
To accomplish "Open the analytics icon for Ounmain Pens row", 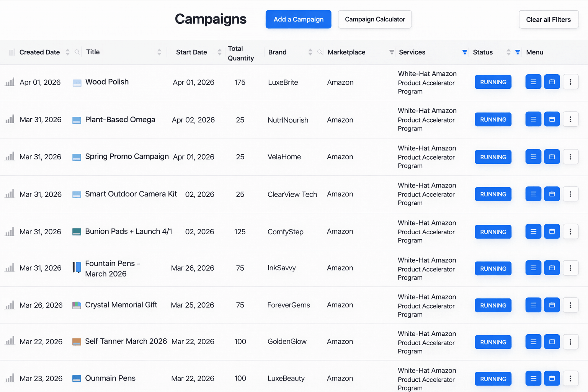I will 10,378.
